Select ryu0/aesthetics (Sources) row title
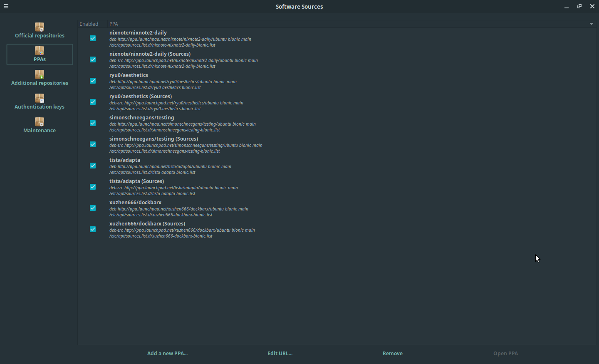 tap(141, 97)
